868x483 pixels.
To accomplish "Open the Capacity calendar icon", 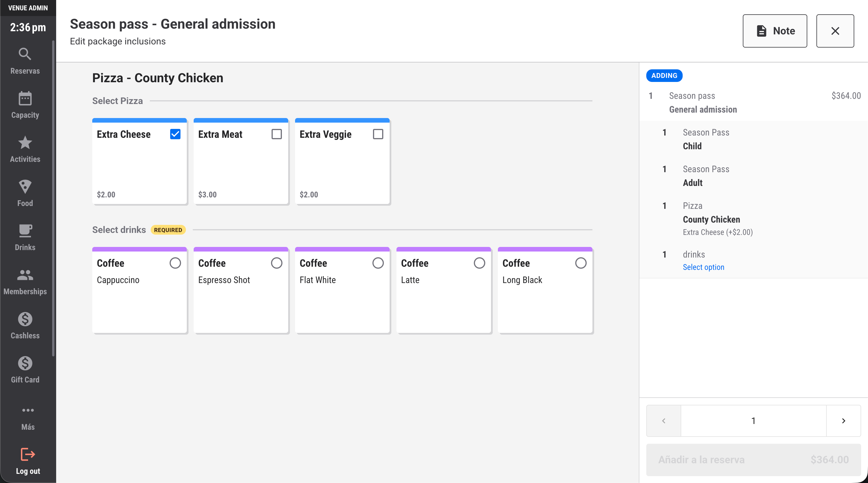I will [x=25, y=99].
